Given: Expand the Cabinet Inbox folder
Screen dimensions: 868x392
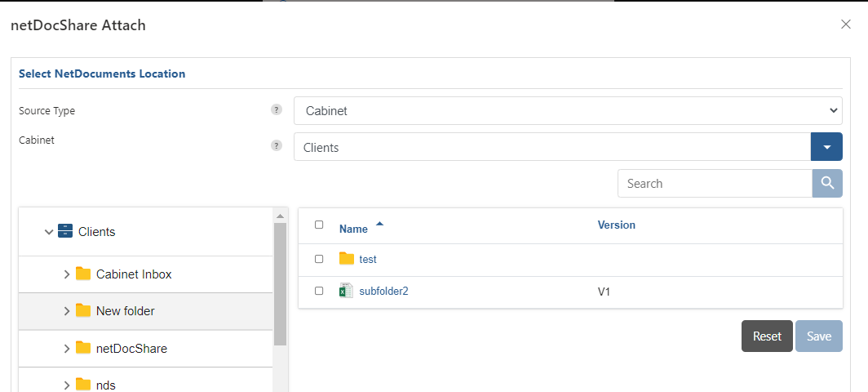Looking at the screenshot, I should (x=66, y=274).
